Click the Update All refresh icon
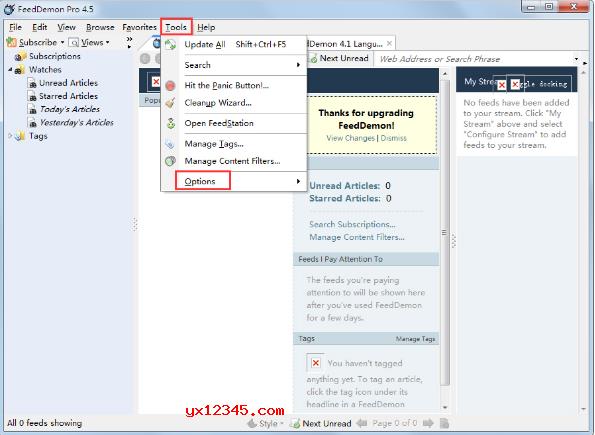 (170, 44)
